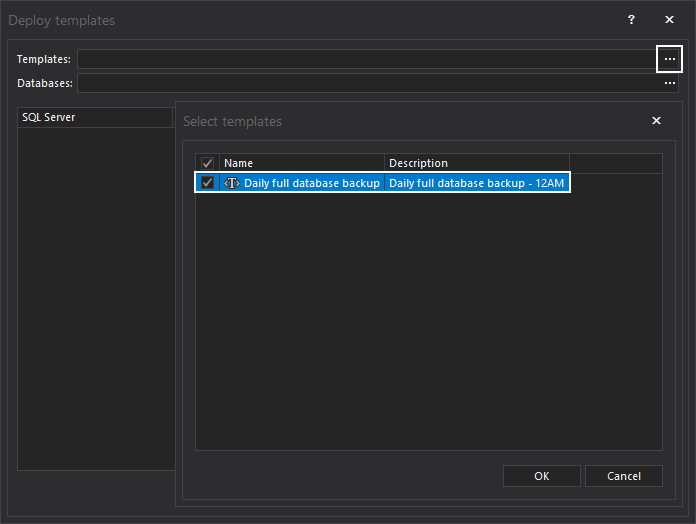Click the SQL Server column header
This screenshot has height=524, width=696.
click(x=95, y=117)
